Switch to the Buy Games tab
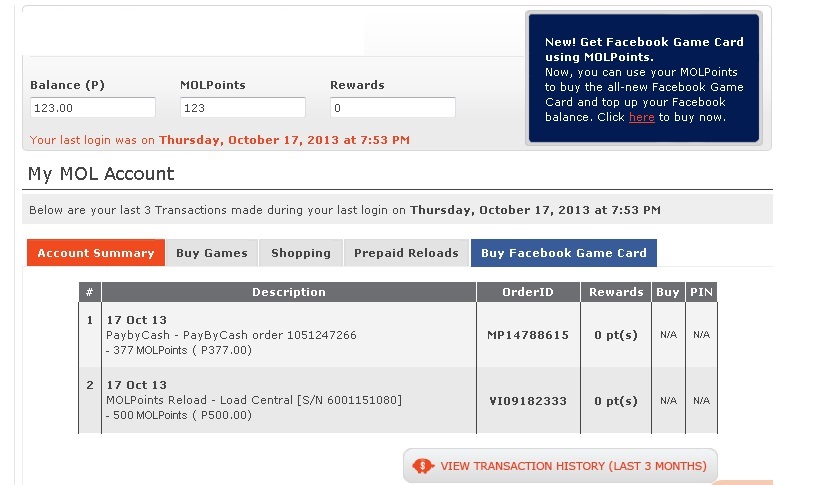819x485 pixels. pyautogui.click(x=211, y=253)
